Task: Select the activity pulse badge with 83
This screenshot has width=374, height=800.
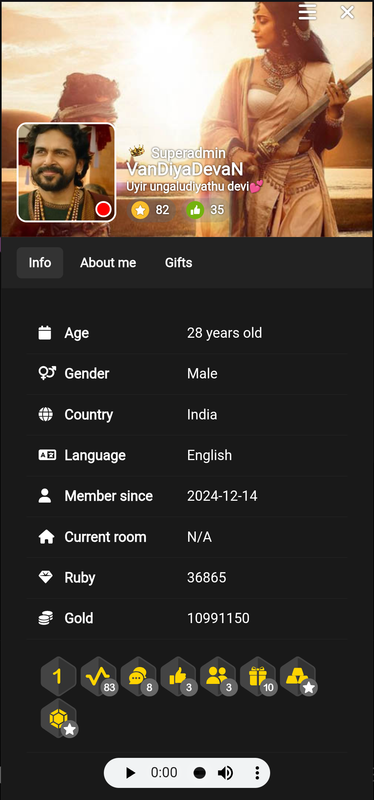Action: (98, 676)
